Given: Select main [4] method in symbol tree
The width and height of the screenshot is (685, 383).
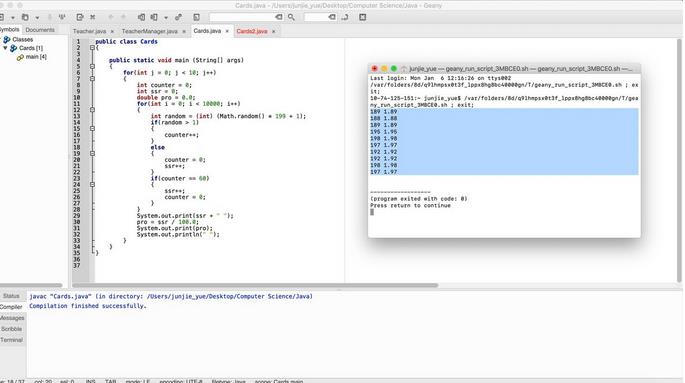Looking at the screenshot, I should pos(36,57).
